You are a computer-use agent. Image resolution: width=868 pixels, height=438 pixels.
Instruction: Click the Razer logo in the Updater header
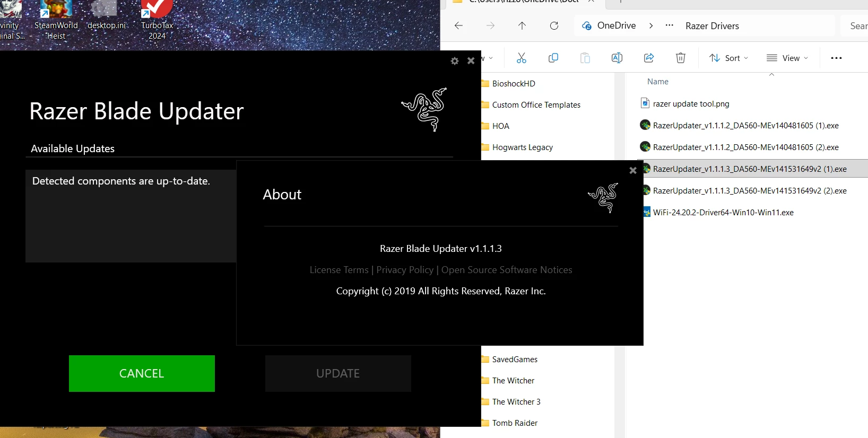point(424,110)
